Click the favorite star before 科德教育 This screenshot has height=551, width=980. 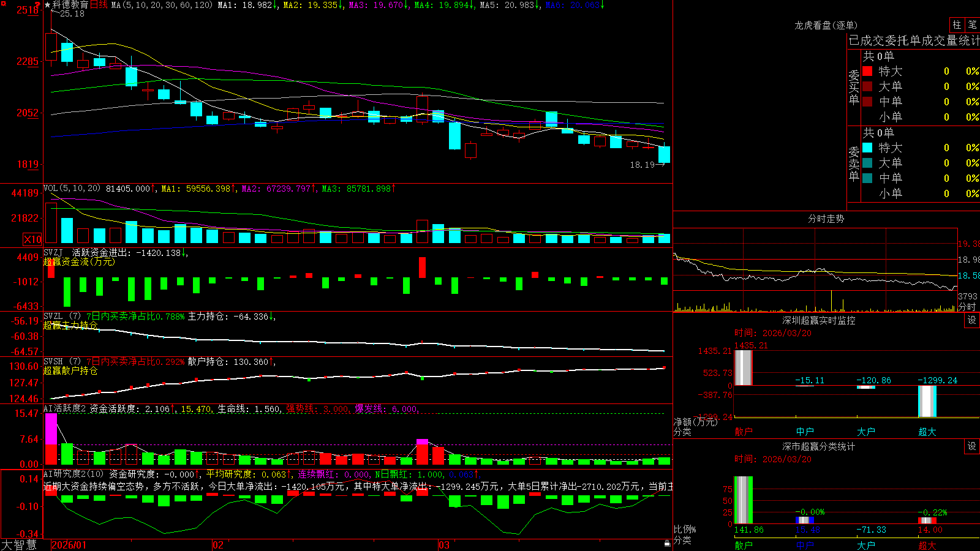point(47,5)
